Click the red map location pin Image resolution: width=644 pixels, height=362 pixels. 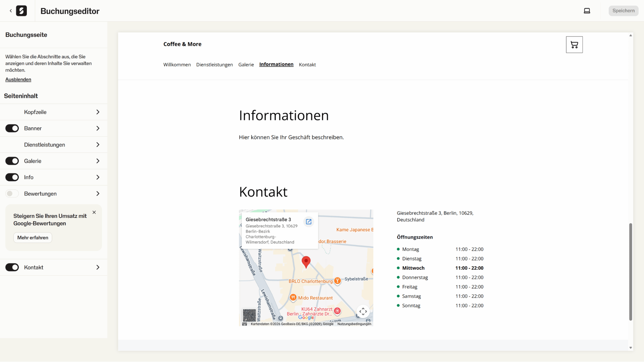tap(306, 262)
